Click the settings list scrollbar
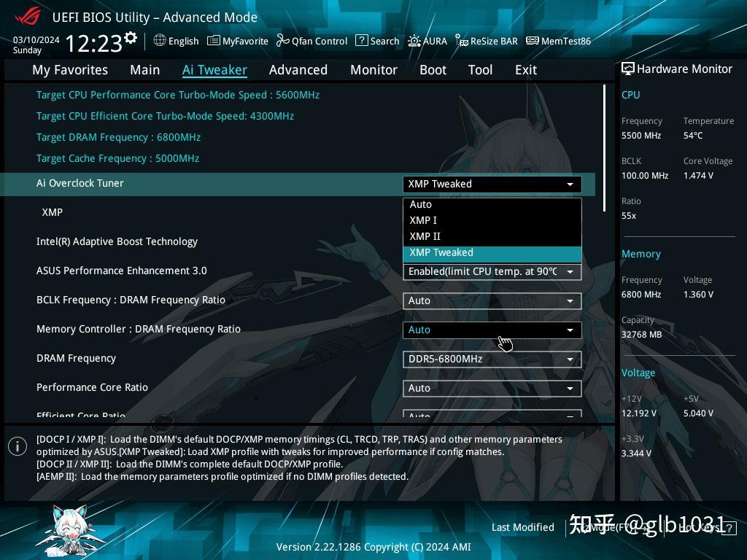Screen dimensions: 747x560 (604, 148)
